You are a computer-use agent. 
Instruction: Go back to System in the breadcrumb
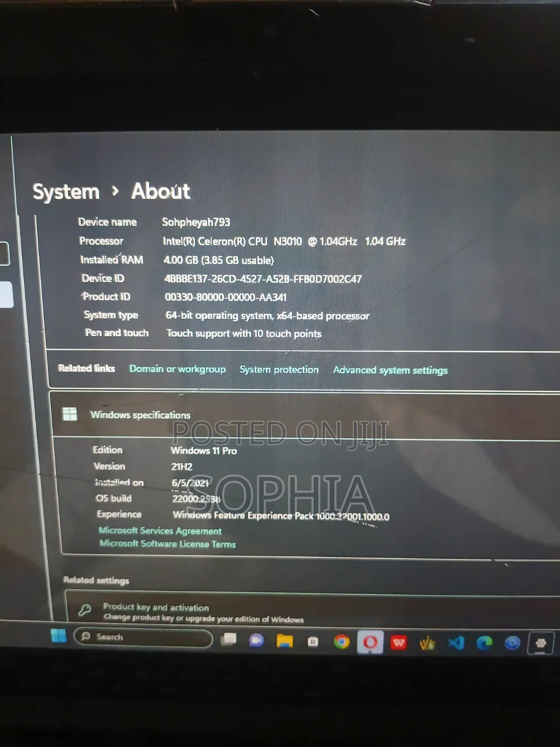tap(66, 192)
